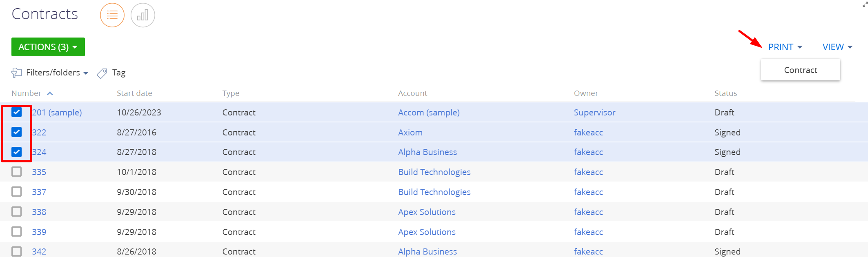This screenshot has width=868, height=257.
Task: Select the 10/26/2023 start date cell
Action: (139, 112)
